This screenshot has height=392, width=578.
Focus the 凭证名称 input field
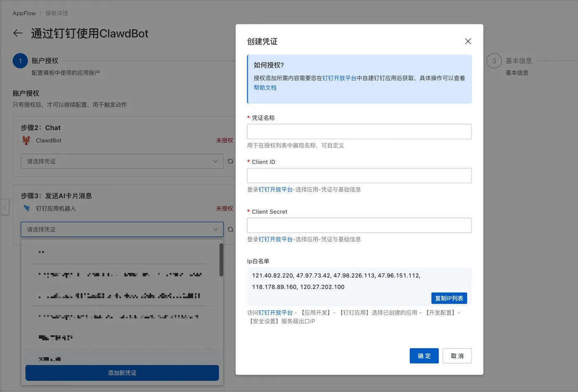359,132
